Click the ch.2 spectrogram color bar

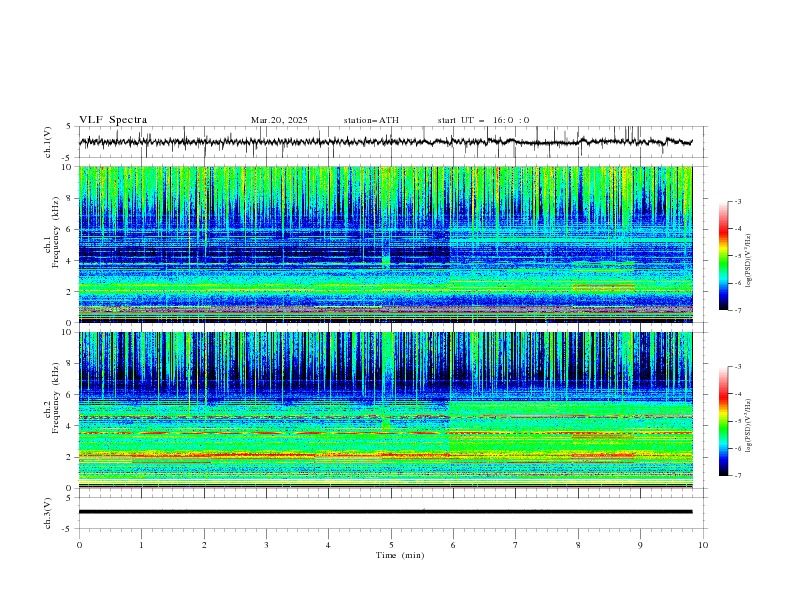pos(723,421)
